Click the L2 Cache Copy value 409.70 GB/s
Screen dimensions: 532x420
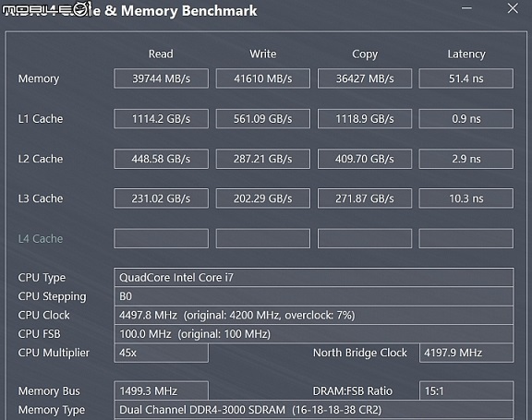click(365, 159)
